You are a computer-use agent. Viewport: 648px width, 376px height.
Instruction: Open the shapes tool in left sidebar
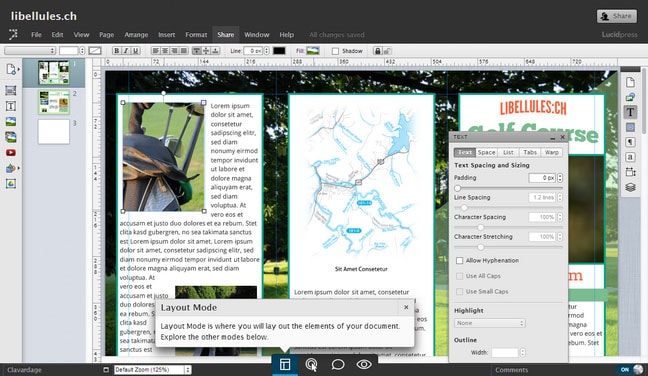pos(11,168)
